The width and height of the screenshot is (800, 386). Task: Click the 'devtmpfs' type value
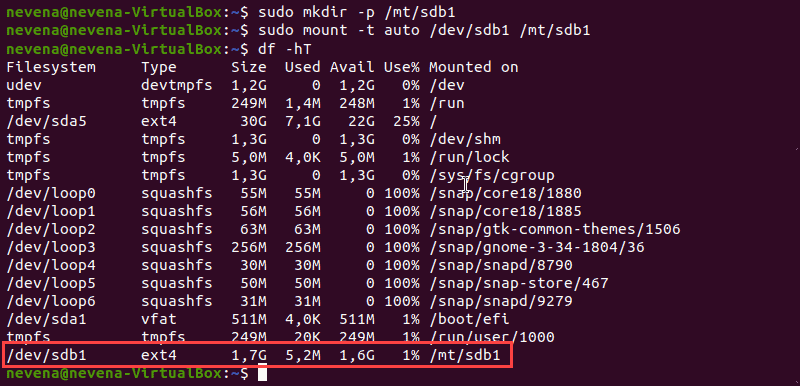tap(177, 85)
